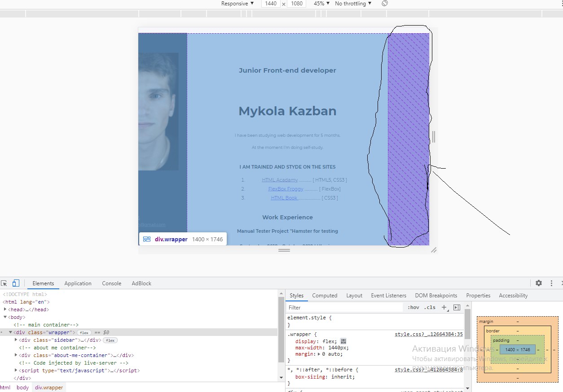Expand the head element in DOM tree

pyautogui.click(x=5, y=309)
